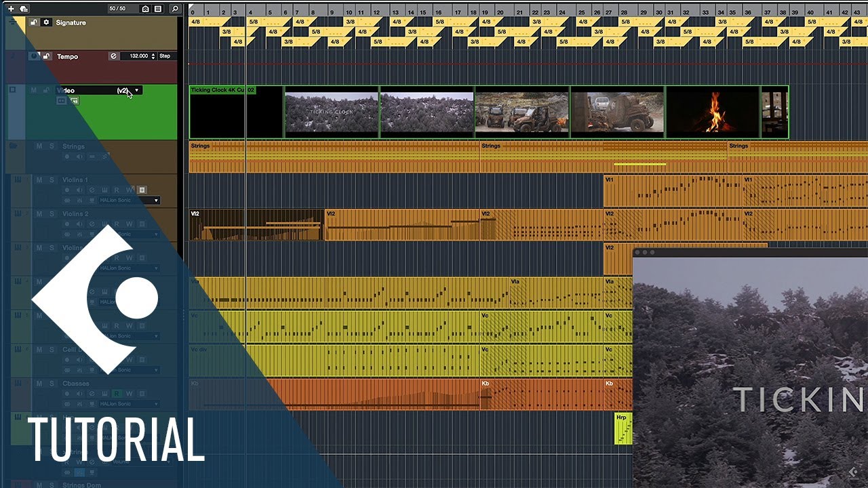Toggle lock on the Signature track
Image resolution: width=868 pixels, height=488 pixels.
click(x=34, y=22)
